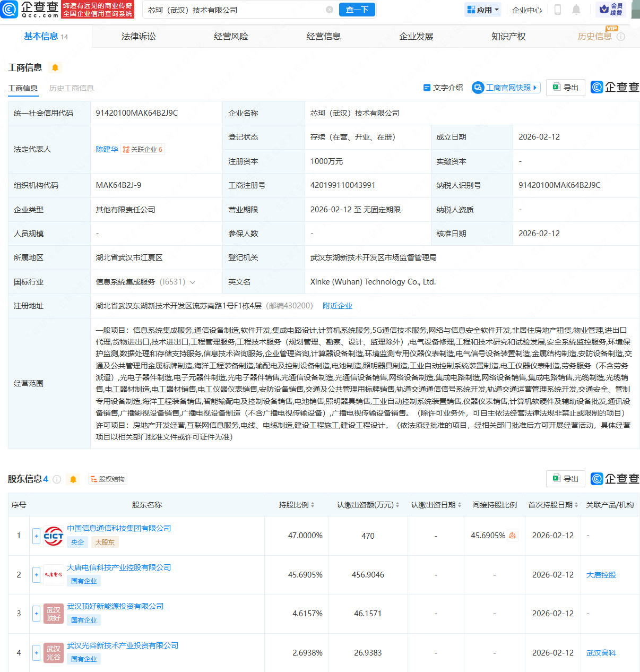
Task: Open legal representative 陈建华 profile link
Action: point(107,149)
